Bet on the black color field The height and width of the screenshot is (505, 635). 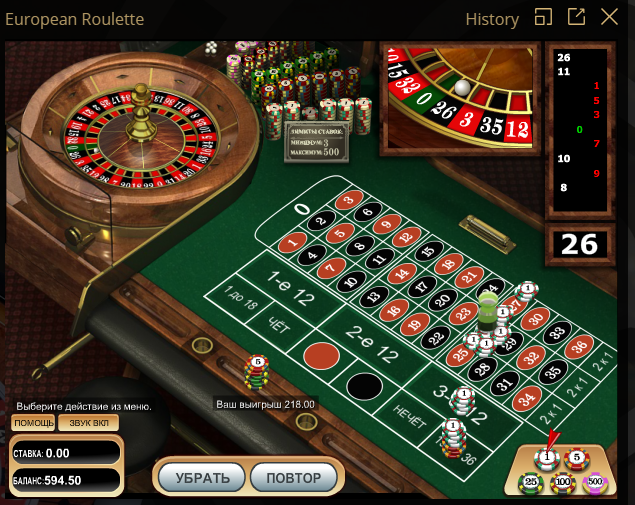(364, 386)
